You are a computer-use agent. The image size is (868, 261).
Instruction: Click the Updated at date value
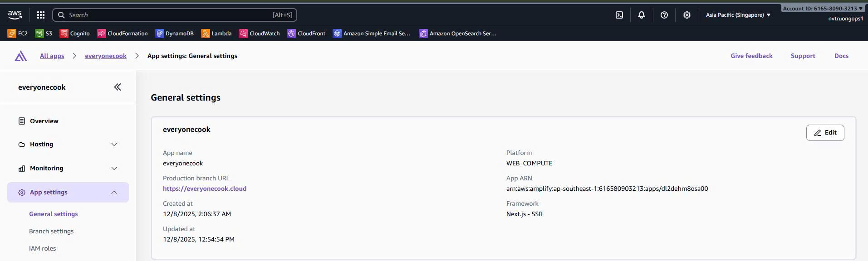coord(199,239)
